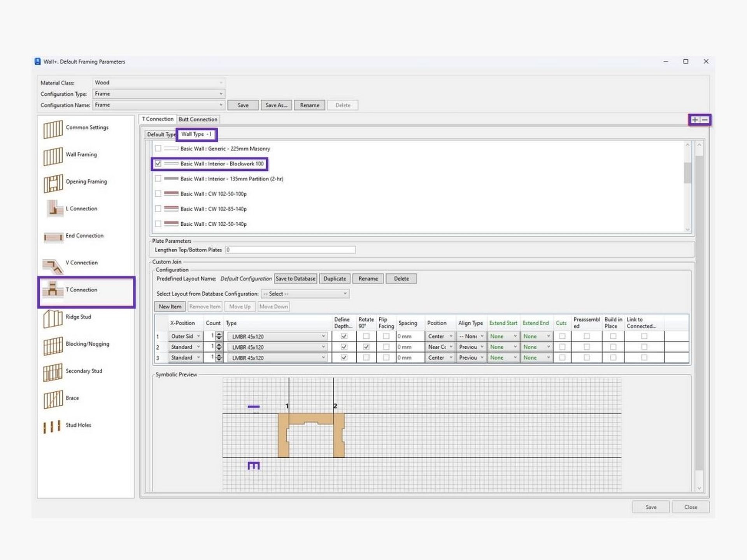The image size is (747, 560).
Task: Click bottom Save button beside Close
Action: point(651,507)
